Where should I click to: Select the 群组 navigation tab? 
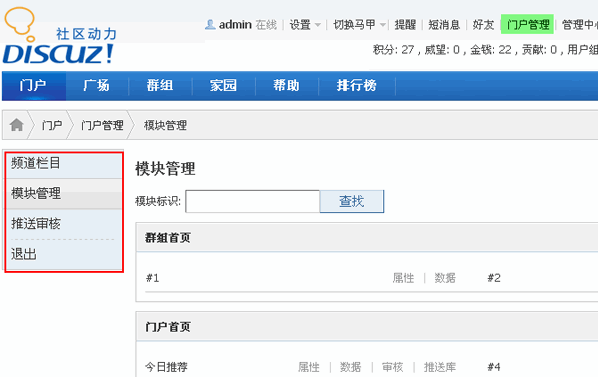tap(160, 85)
